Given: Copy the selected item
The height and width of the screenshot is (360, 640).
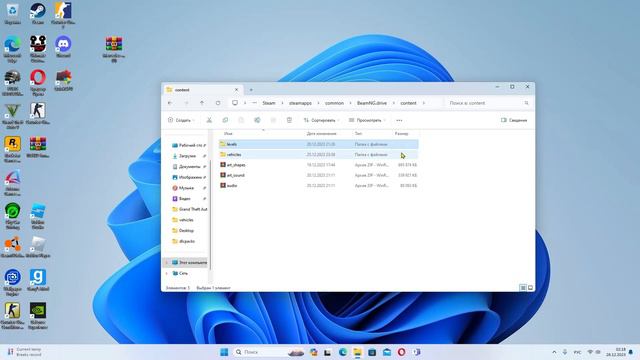Looking at the screenshot, I should pyautogui.click(x=225, y=120).
